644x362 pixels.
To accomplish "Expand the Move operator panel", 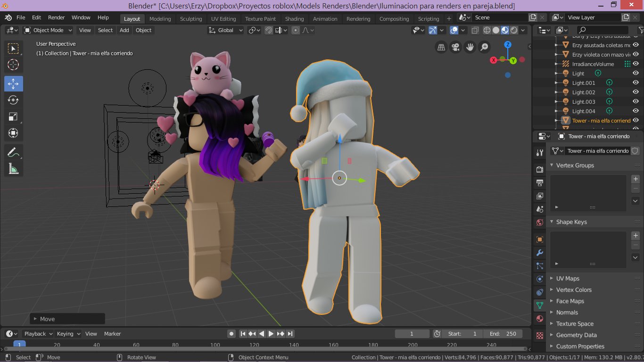I will 67,319.
